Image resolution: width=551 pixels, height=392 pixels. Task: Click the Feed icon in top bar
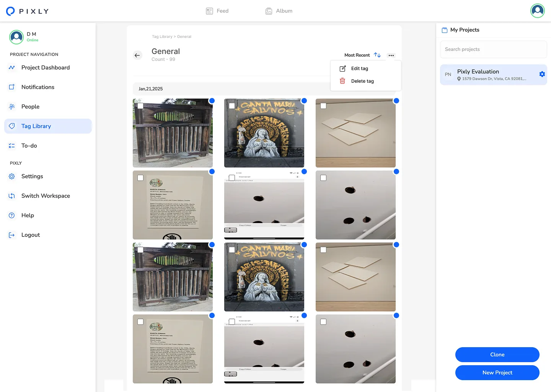(x=209, y=11)
